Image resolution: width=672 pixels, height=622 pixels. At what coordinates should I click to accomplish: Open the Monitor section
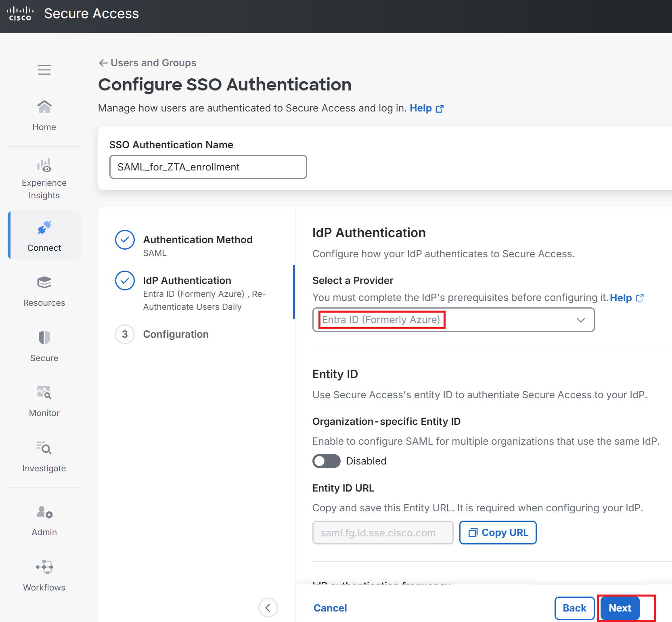44,401
